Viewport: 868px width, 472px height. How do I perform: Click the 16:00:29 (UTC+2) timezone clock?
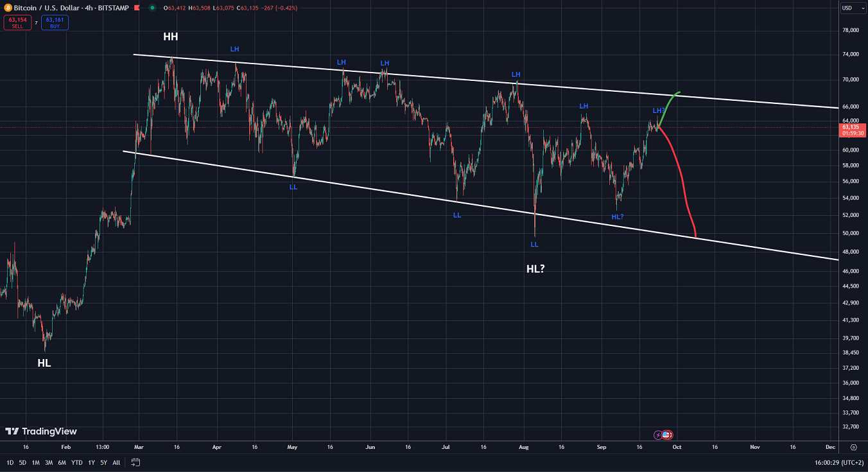839,462
